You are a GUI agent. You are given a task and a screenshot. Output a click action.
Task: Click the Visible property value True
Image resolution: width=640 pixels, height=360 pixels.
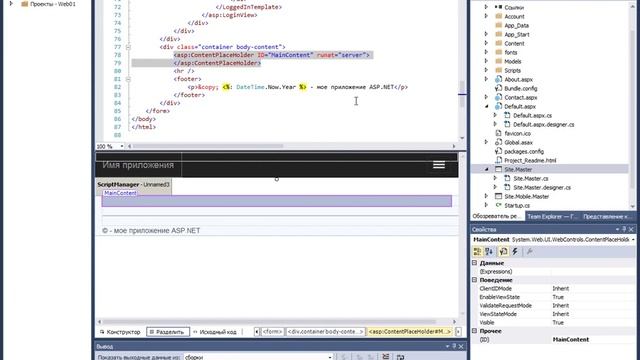pos(558,322)
